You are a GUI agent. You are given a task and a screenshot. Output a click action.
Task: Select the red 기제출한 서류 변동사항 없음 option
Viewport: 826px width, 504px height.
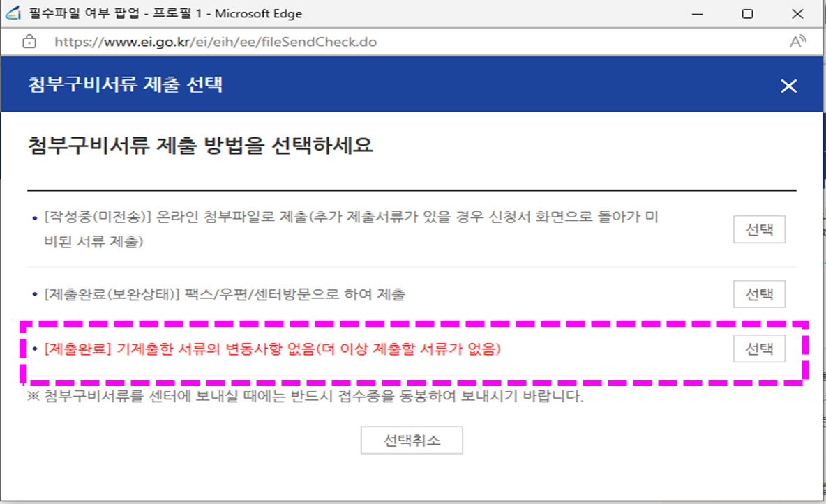coord(759,349)
